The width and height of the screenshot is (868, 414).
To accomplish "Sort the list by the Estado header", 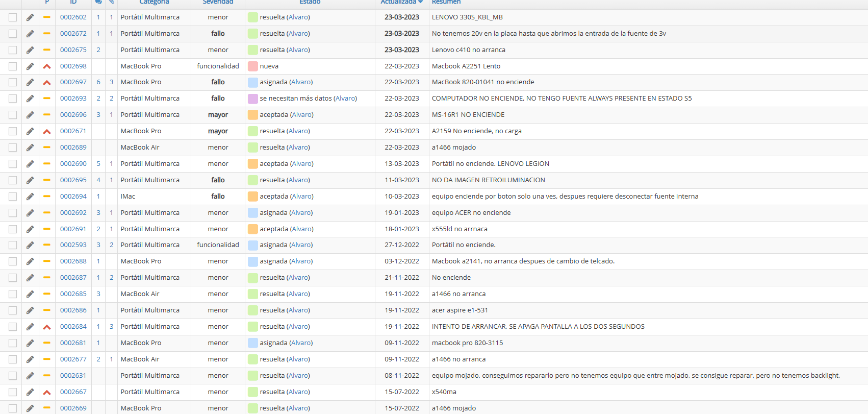I will pyautogui.click(x=310, y=2).
